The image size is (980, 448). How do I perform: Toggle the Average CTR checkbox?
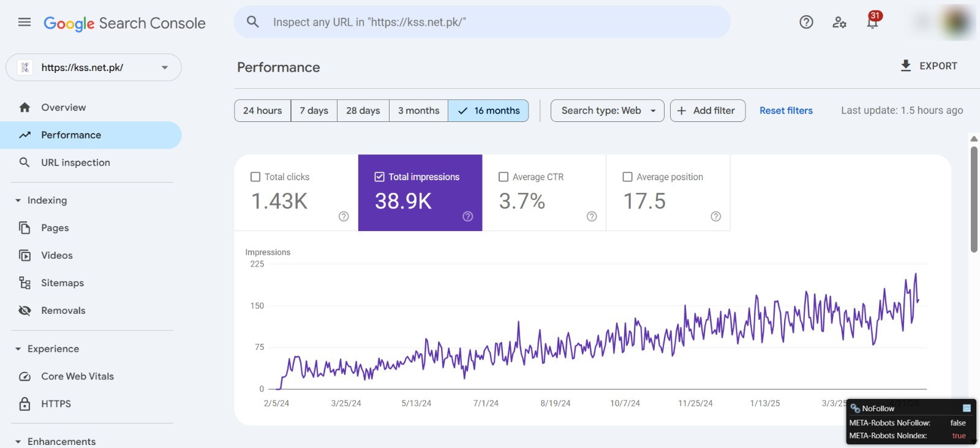[503, 177]
